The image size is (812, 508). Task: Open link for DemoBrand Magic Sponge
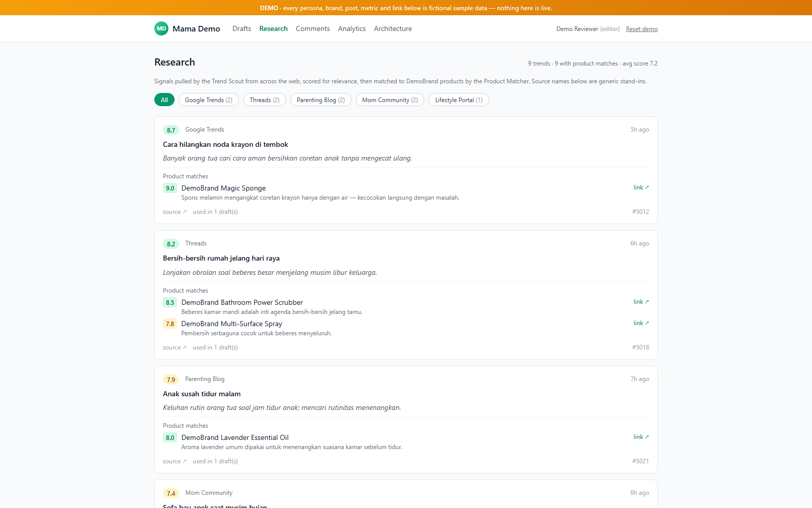[x=641, y=187]
